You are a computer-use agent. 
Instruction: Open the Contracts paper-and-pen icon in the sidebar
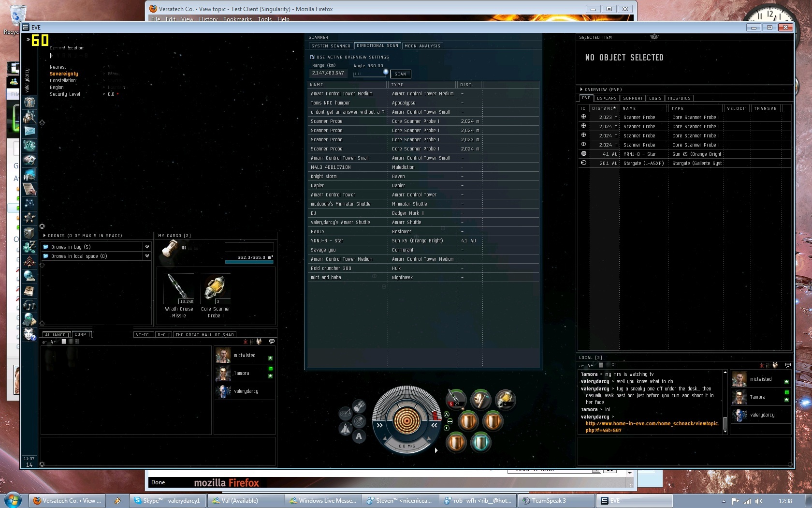[x=29, y=189]
